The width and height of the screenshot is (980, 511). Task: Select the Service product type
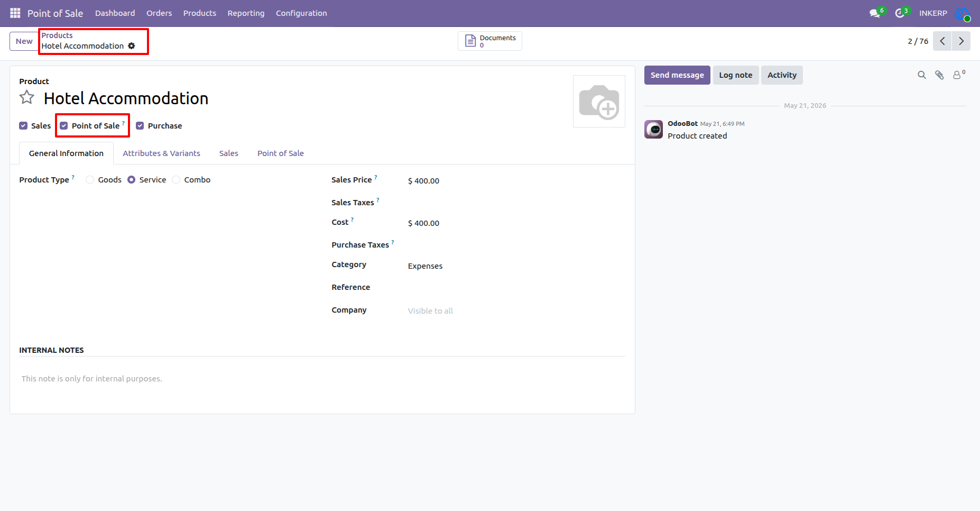(132, 180)
